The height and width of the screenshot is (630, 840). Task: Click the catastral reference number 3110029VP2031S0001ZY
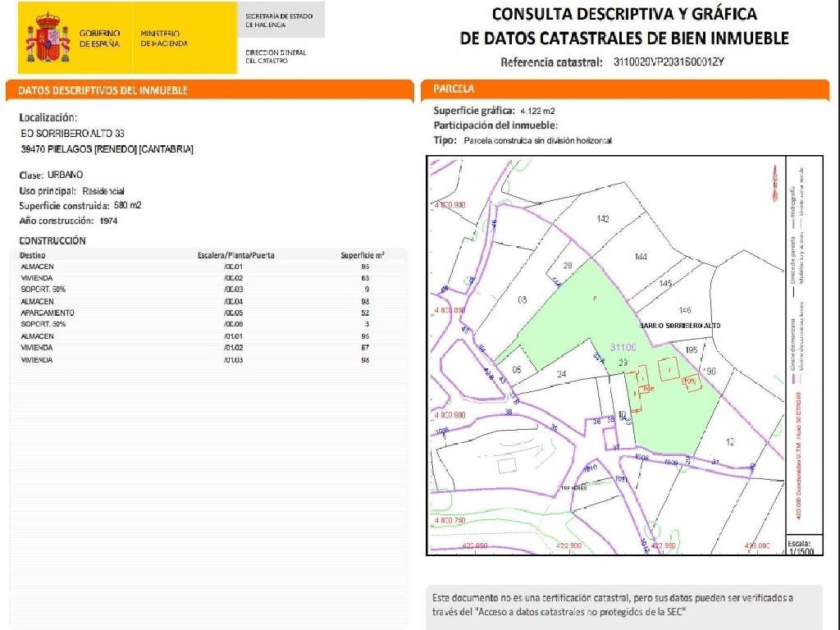(669, 62)
